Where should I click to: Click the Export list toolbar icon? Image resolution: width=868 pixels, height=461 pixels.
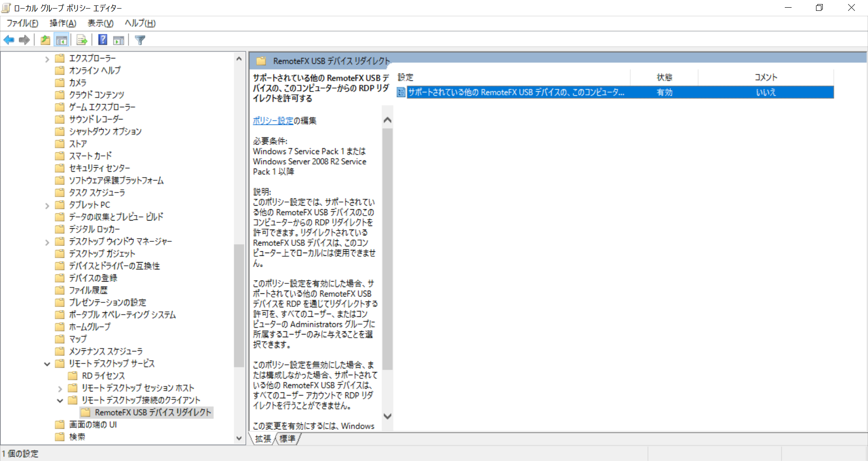[82, 40]
